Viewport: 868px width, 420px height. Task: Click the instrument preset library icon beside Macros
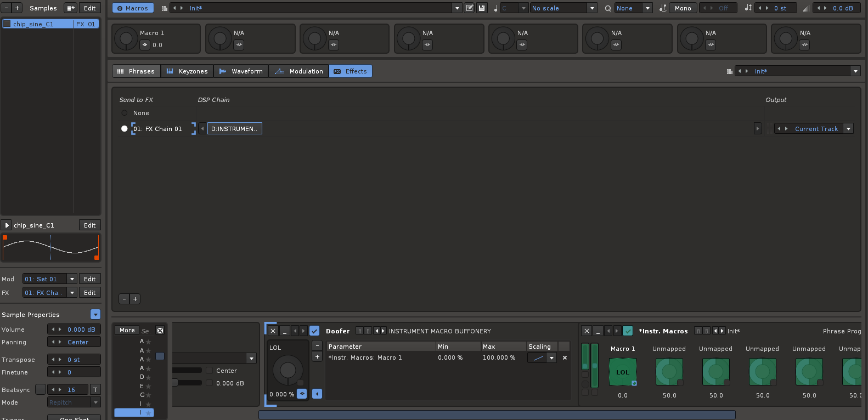[x=164, y=8]
